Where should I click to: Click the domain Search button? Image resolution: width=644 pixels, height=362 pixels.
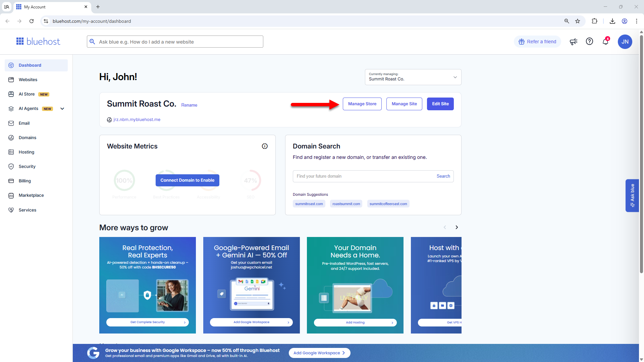coord(443,176)
